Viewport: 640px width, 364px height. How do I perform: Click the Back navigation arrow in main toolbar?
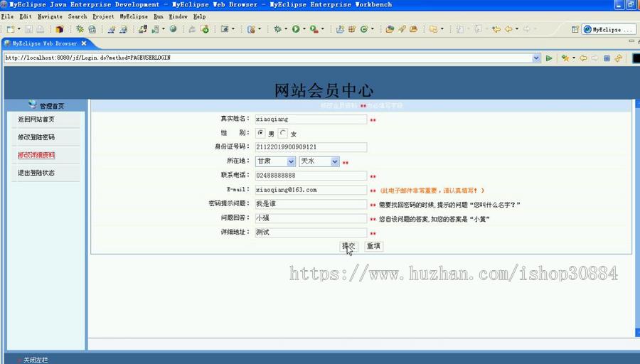508,29
